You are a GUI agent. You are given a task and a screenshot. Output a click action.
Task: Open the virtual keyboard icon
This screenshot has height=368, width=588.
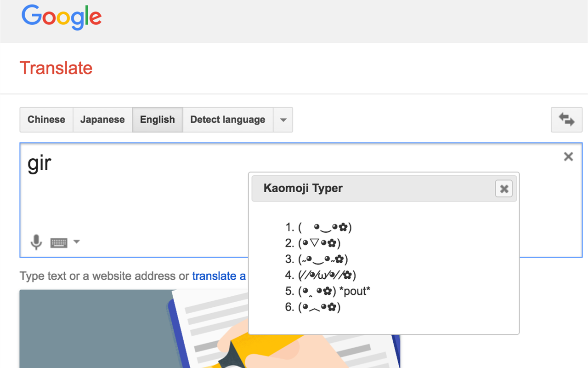pos(59,242)
